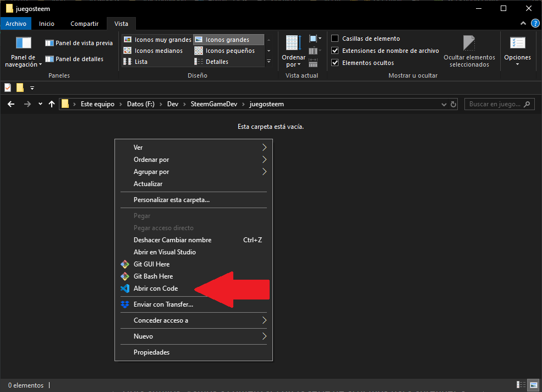The image size is (542, 392).
Task: Click the size all columns to fit icon
Action: click(x=313, y=63)
